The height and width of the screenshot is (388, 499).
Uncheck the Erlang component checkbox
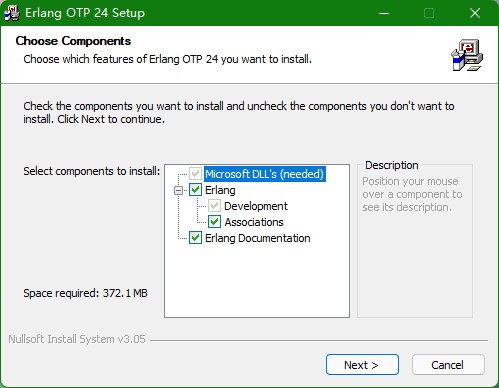click(x=195, y=190)
